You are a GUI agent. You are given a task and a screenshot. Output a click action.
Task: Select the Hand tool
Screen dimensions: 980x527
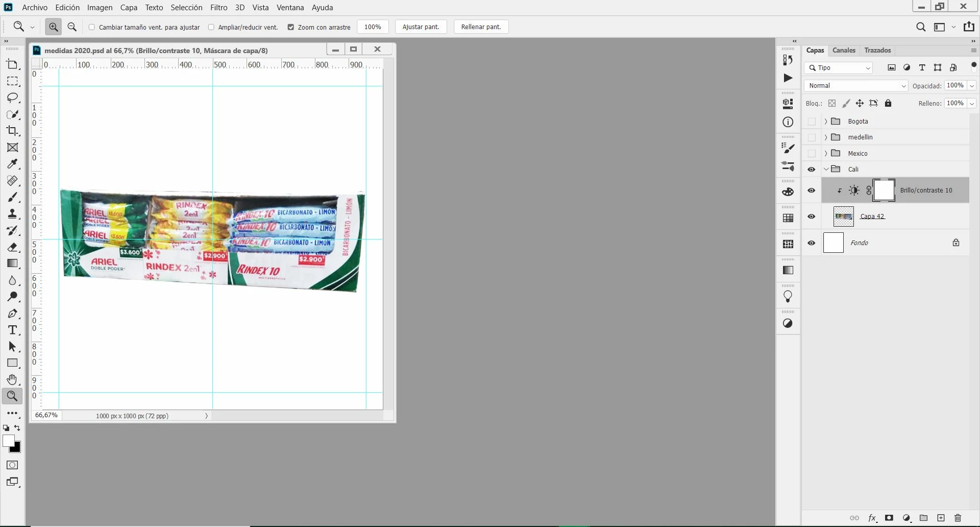click(x=12, y=379)
